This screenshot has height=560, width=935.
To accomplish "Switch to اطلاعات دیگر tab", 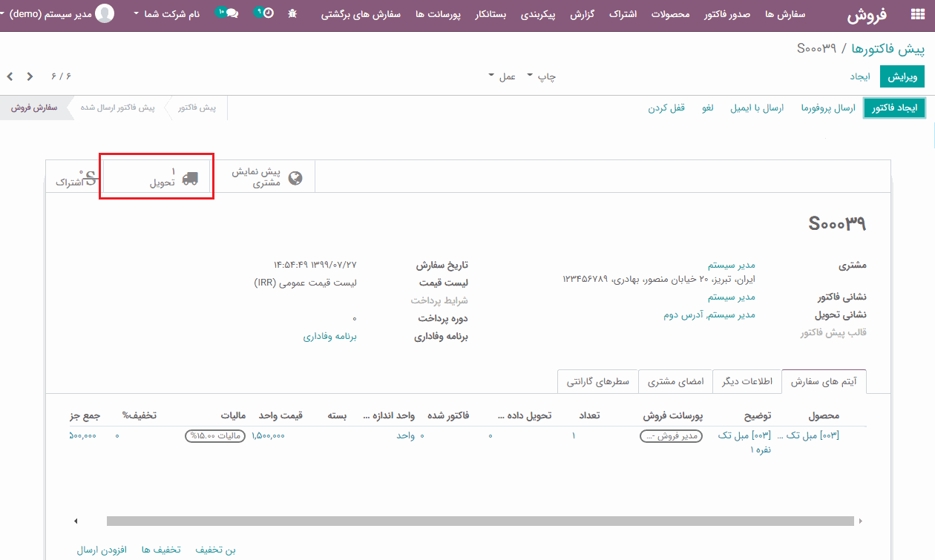I will (x=747, y=381).
